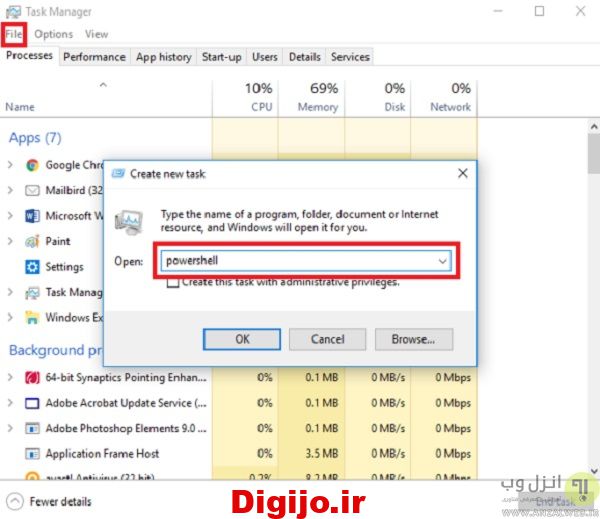Click the Google Chrome app icon
The height and width of the screenshot is (519, 600).
click(x=32, y=165)
